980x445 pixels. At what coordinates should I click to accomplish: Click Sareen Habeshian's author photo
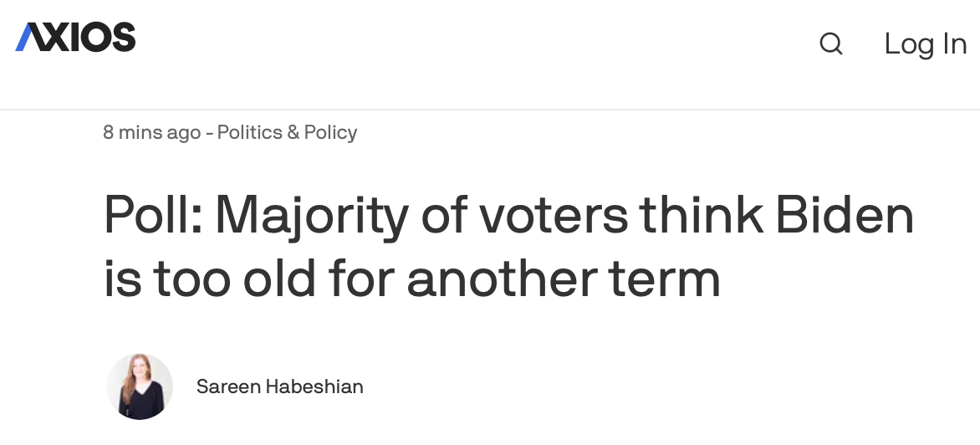[x=140, y=386]
